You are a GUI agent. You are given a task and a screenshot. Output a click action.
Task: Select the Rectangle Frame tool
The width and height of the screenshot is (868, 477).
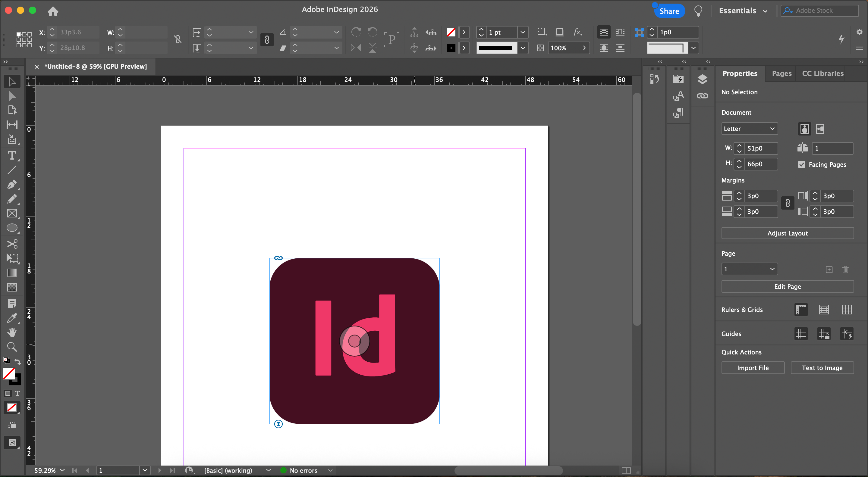(x=12, y=214)
